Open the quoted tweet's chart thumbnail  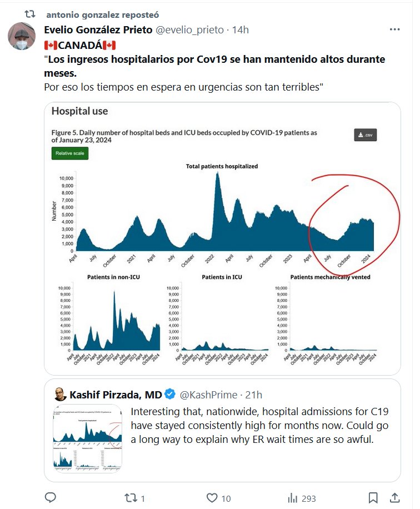click(x=88, y=439)
